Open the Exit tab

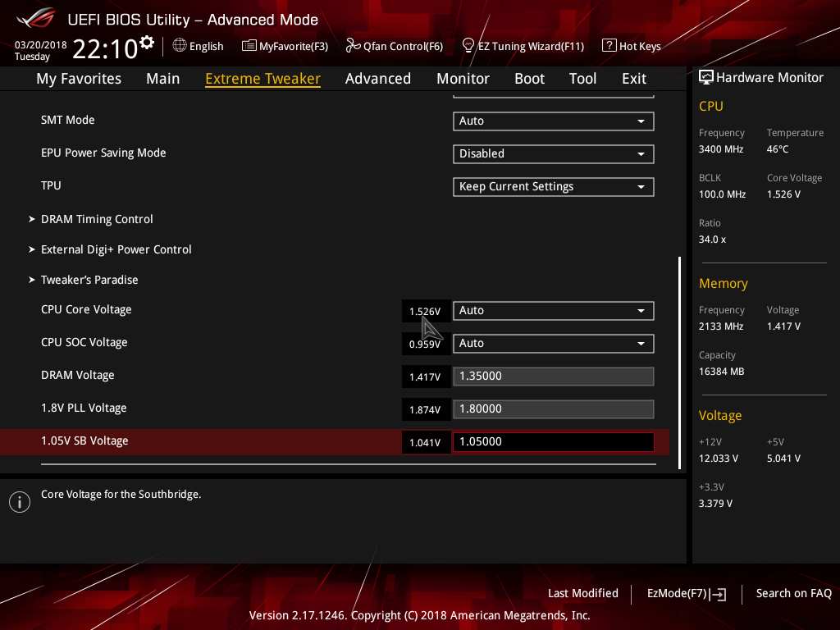pos(634,79)
